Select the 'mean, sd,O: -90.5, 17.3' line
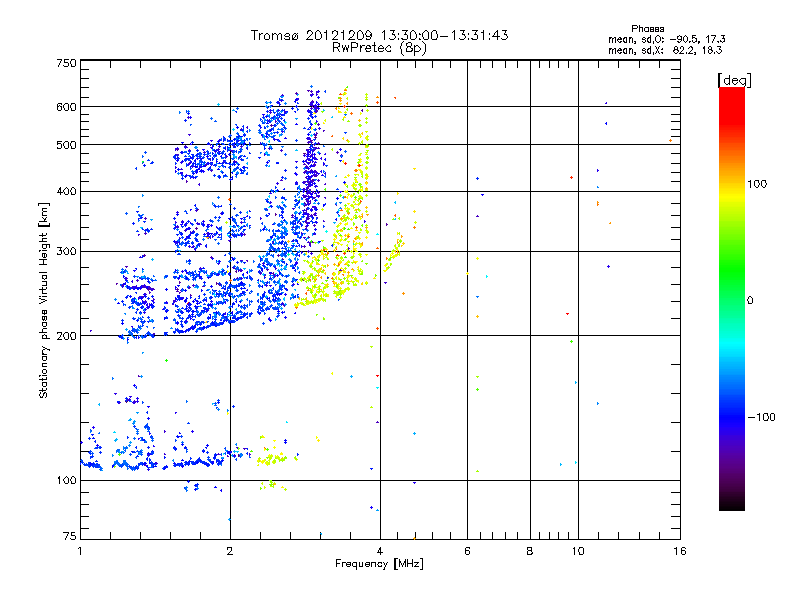Screen dimensions: 800x600 tap(666, 39)
